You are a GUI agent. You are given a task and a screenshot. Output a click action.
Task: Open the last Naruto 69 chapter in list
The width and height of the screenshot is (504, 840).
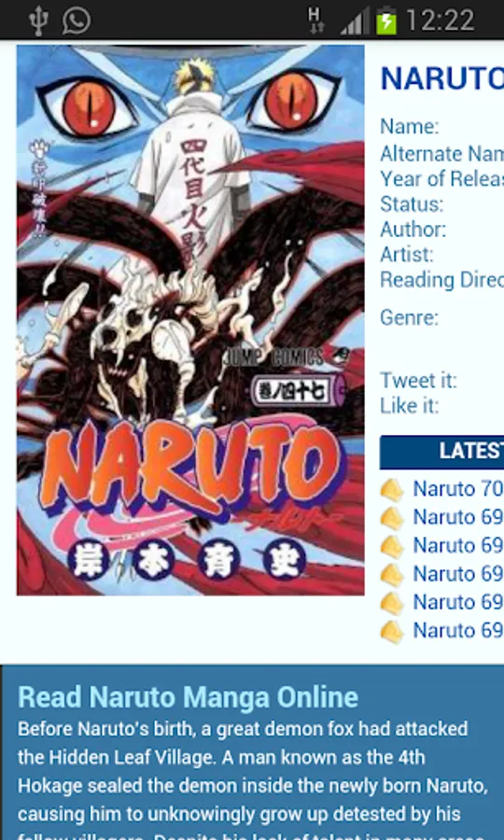(458, 631)
